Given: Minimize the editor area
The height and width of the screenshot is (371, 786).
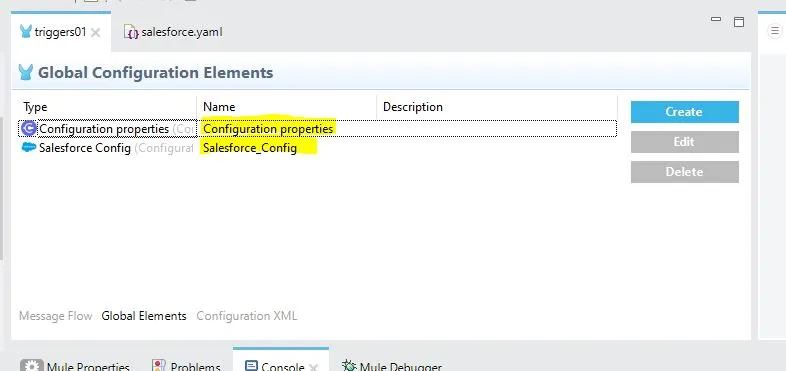Looking at the screenshot, I should 716,20.
